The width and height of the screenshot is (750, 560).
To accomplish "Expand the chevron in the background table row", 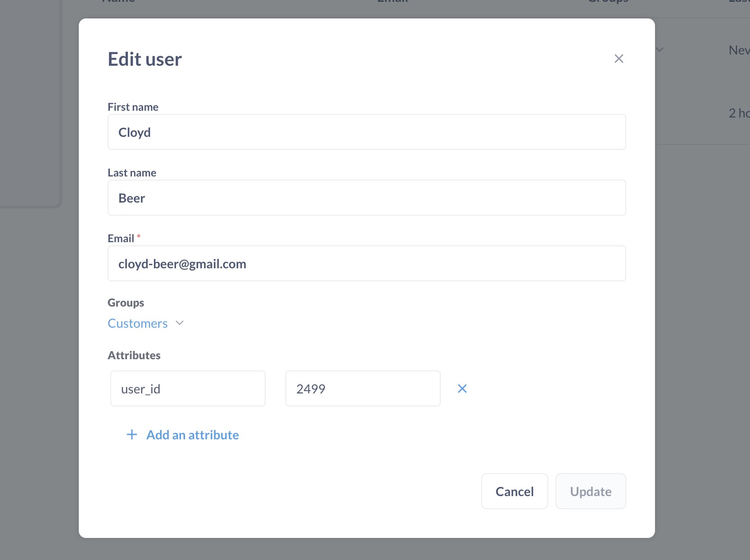I will point(660,50).
